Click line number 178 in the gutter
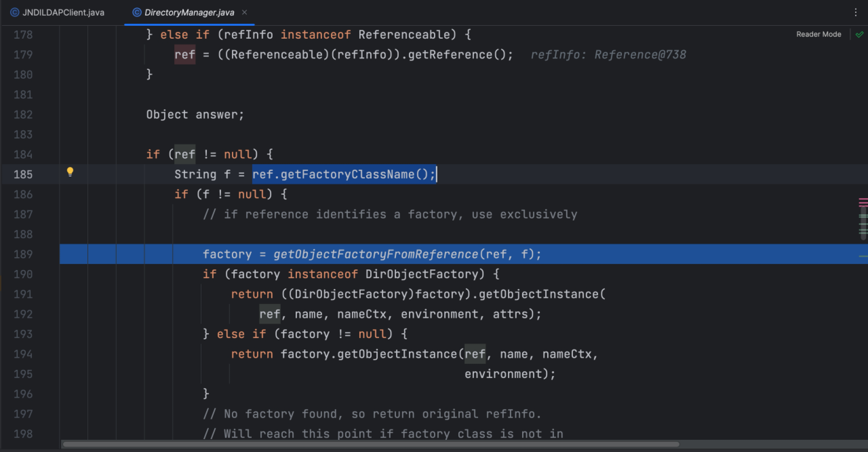Viewport: 868px width, 452px height. [23, 35]
